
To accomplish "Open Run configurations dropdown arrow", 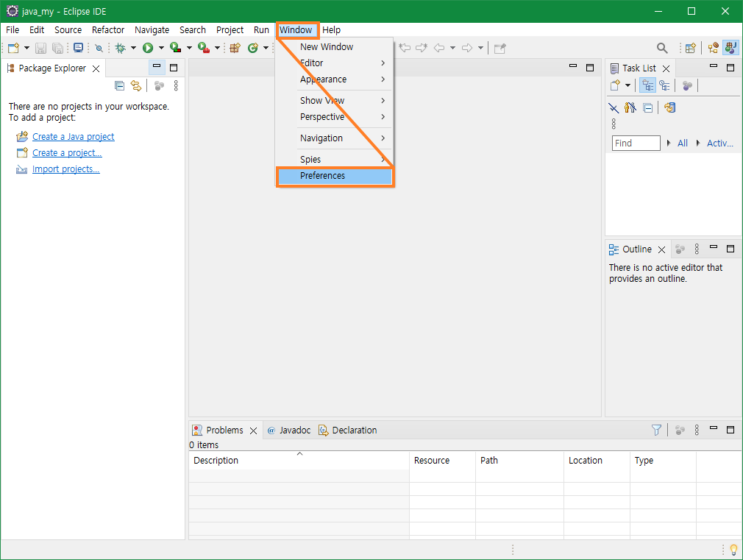I will tap(161, 48).
